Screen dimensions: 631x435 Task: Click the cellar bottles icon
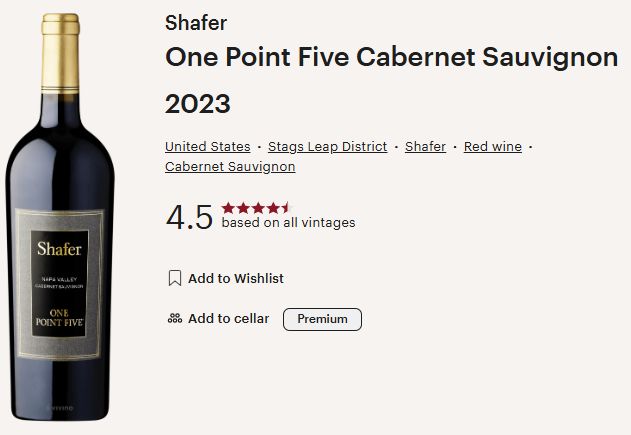(174, 319)
